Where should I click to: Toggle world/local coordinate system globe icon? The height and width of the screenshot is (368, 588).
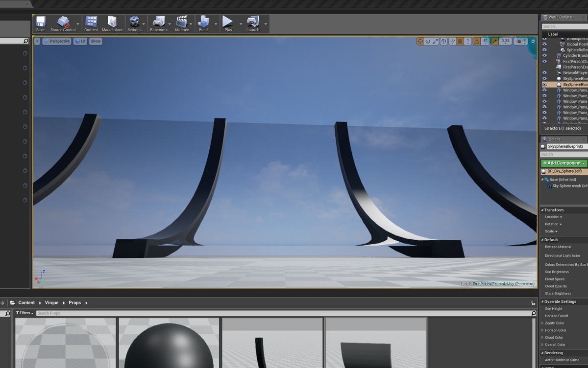point(443,41)
